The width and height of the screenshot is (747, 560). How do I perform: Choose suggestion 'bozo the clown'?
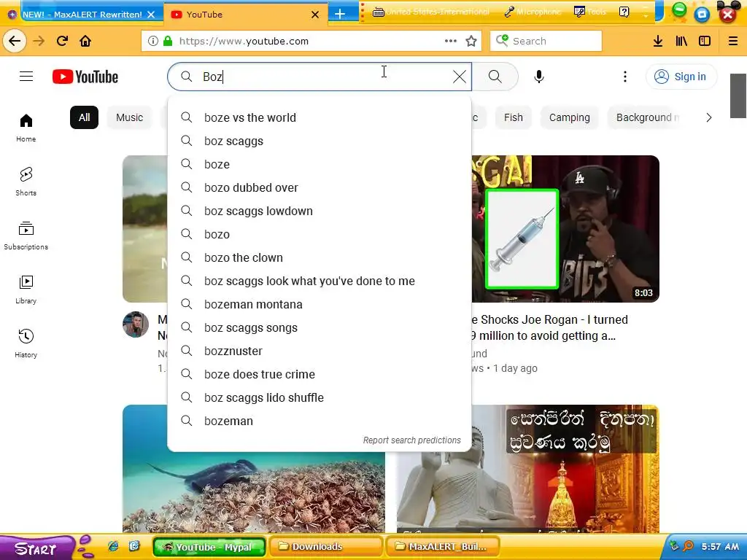(x=320, y=257)
